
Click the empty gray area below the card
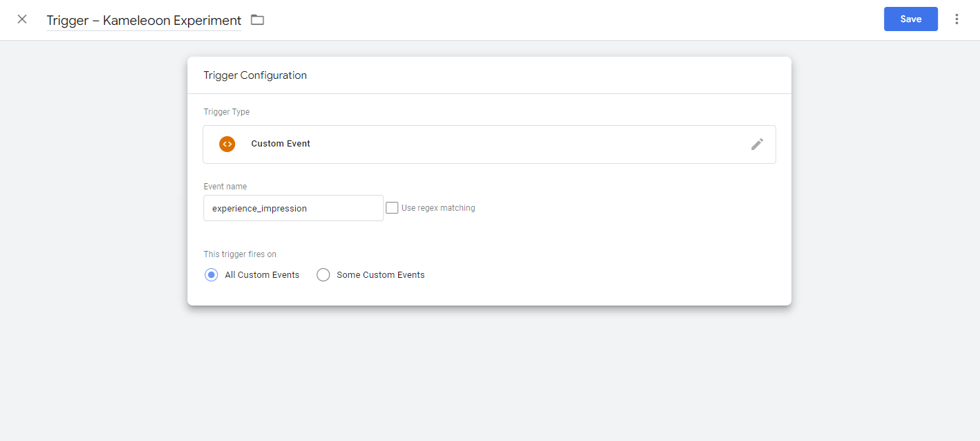click(x=489, y=373)
